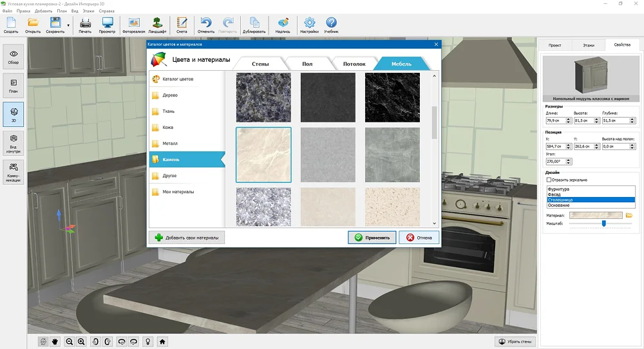Click the Дублировать duplicate icon

[254, 25]
